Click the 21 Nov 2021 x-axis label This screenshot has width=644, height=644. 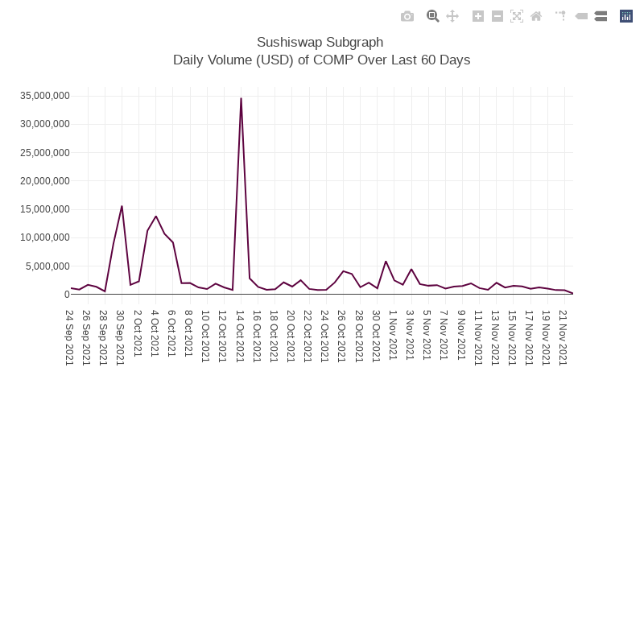coord(563,337)
